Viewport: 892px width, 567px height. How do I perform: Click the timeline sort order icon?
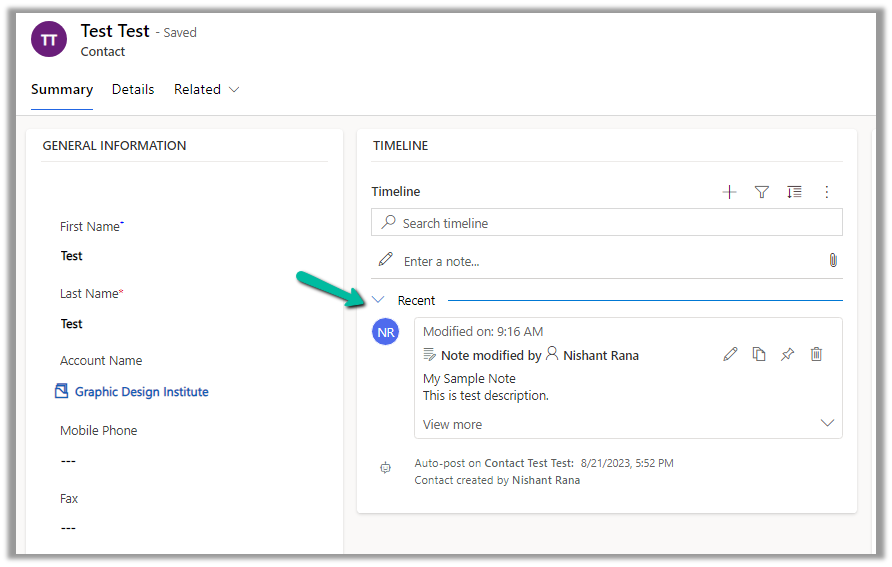point(794,192)
